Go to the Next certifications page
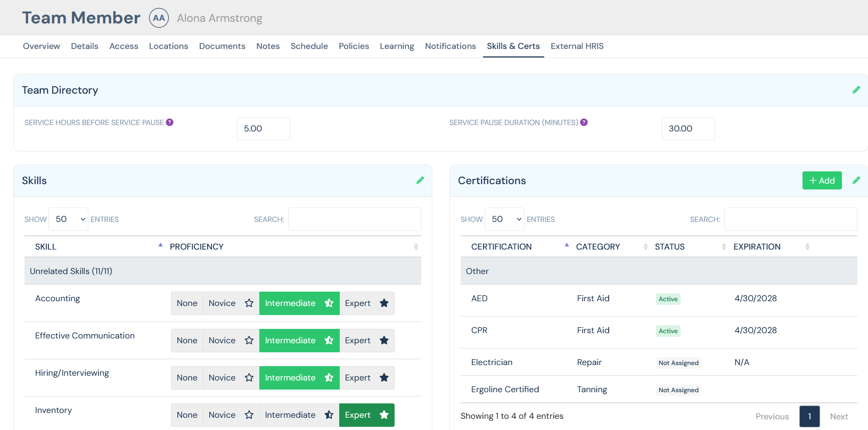868x430 pixels. coord(838,416)
